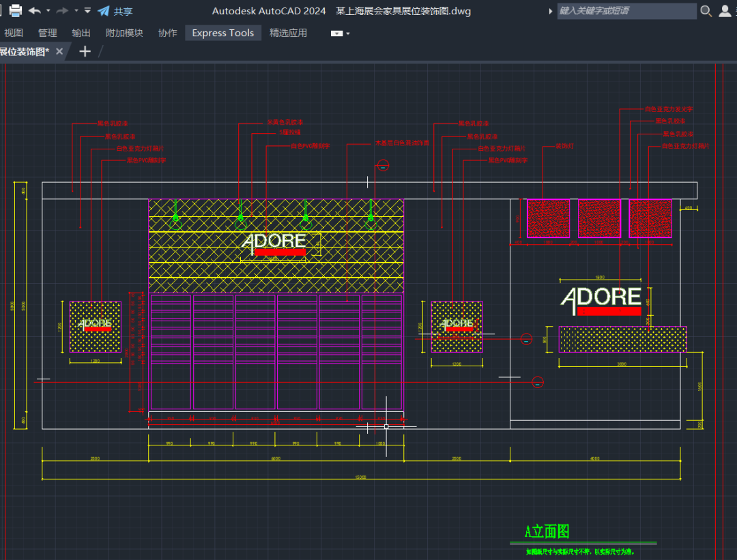
Task: Select the 3000 dimension under right lightbox
Action: (622, 364)
